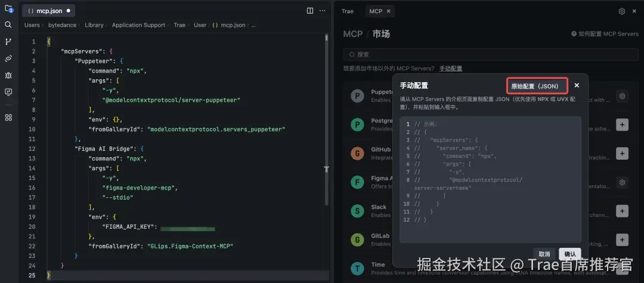Viewport: 644px width, 283px height.
Task: Click the Slack avatar S icon
Action: point(357,211)
